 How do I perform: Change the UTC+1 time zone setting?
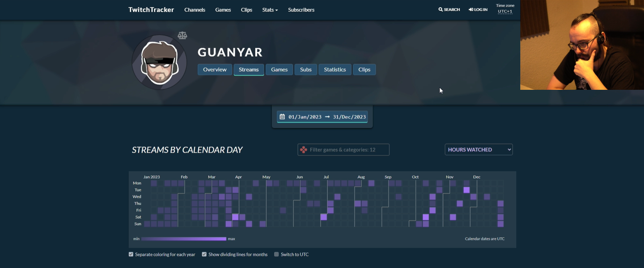click(x=505, y=11)
